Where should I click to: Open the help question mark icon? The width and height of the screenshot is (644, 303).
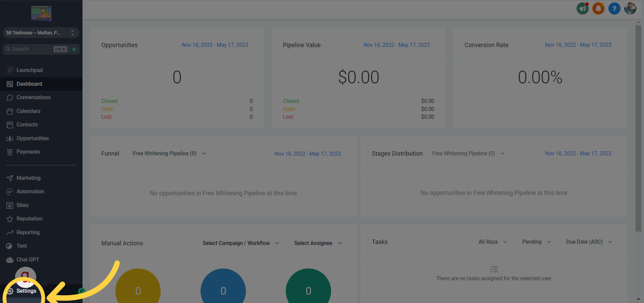pyautogui.click(x=614, y=9)
